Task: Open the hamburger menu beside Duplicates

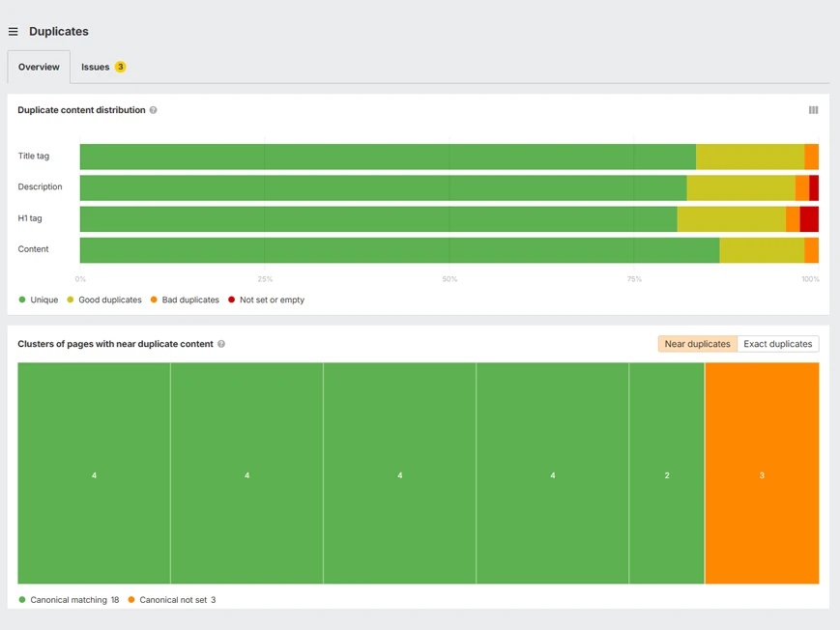Action: click(x=14, y=32)
